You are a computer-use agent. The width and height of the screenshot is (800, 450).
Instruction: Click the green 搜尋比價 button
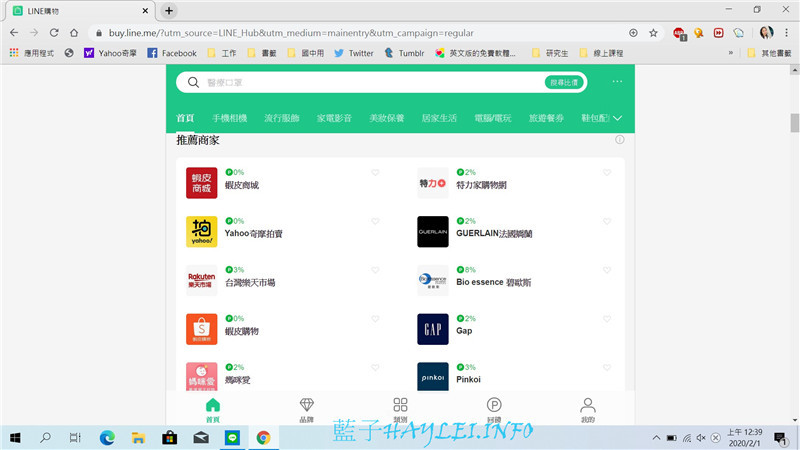pos(564,82)
